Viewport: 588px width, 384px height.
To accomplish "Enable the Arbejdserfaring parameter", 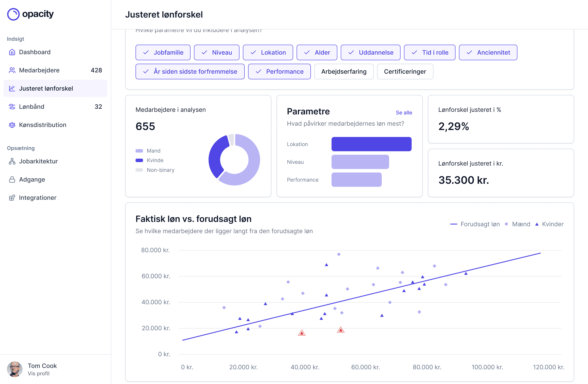I will [x=344, y=72].
